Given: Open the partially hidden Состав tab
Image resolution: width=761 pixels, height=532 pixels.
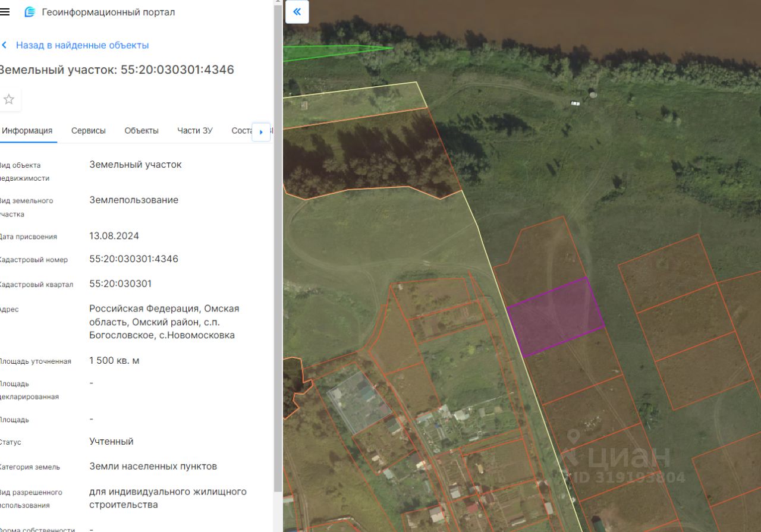Looking at the screenshot, I should point(241,131).
